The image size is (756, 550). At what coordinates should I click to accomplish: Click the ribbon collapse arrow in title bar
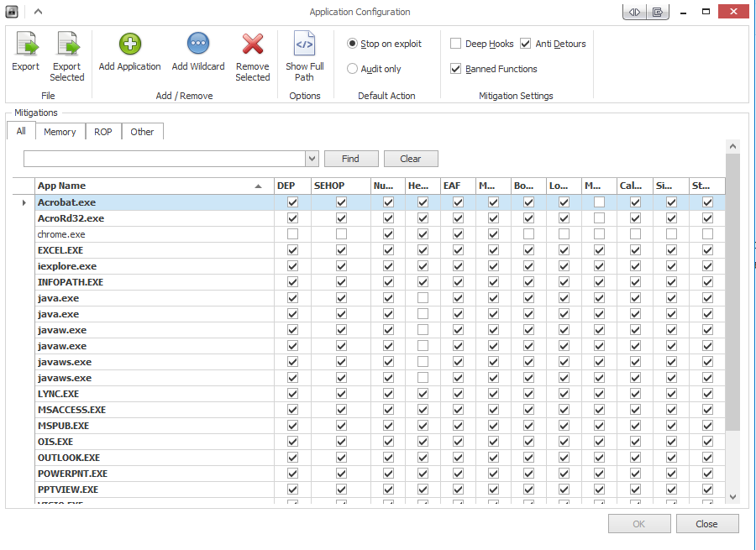click(38, 12)
